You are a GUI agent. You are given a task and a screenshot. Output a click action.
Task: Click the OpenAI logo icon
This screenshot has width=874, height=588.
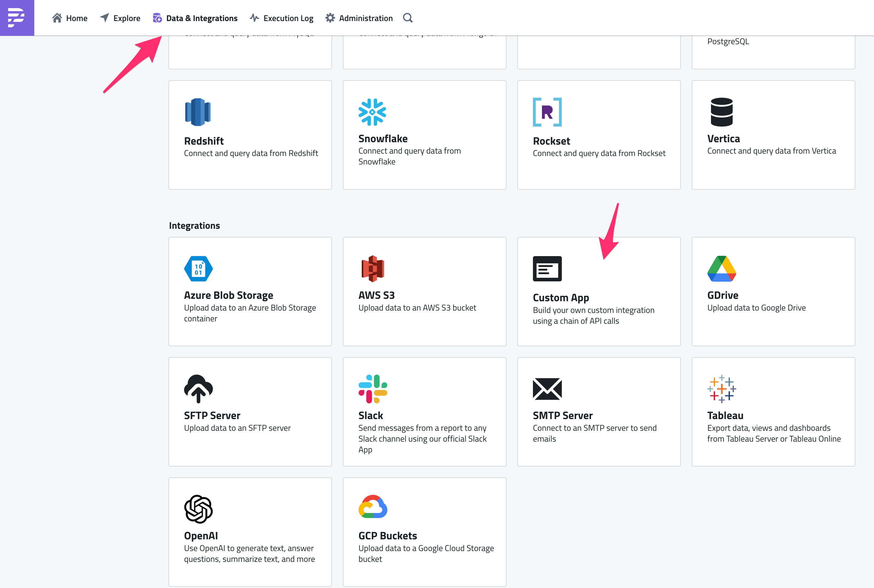coord(198,509)
